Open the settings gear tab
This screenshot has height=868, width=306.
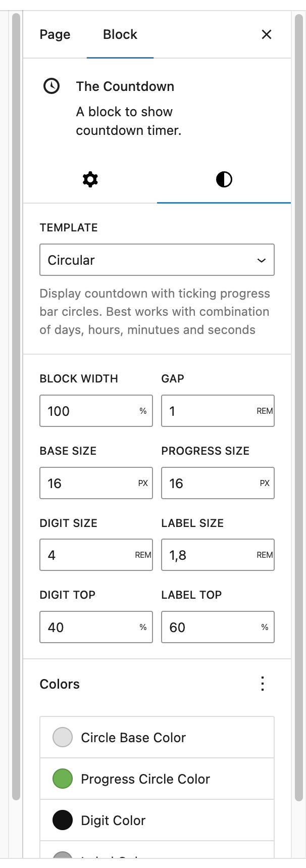pos(90,179)
